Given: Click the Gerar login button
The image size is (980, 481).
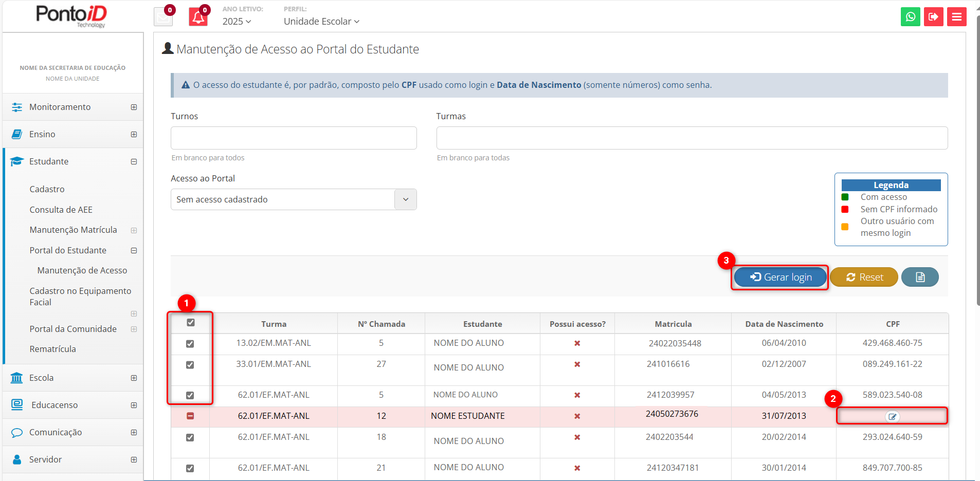Looking at the screenshot, I should (x=780, y=277).
